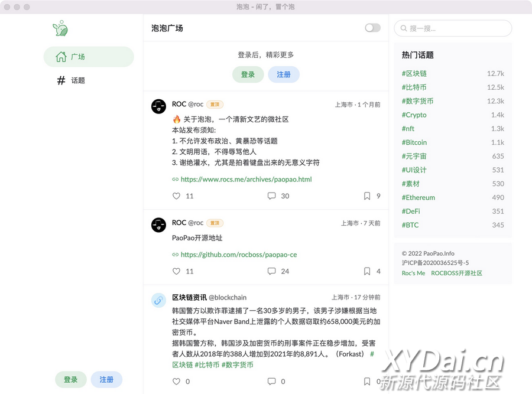Open the github.com/rocboss/paopao-ce link
The height and width of the screenshot is (394, 532).
click(x=239, y=255)
